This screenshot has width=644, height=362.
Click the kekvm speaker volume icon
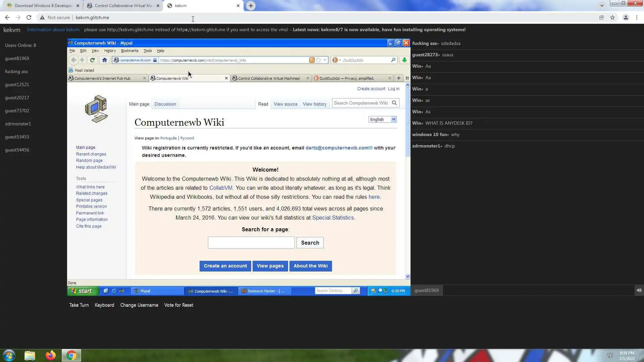coord(639,290)
